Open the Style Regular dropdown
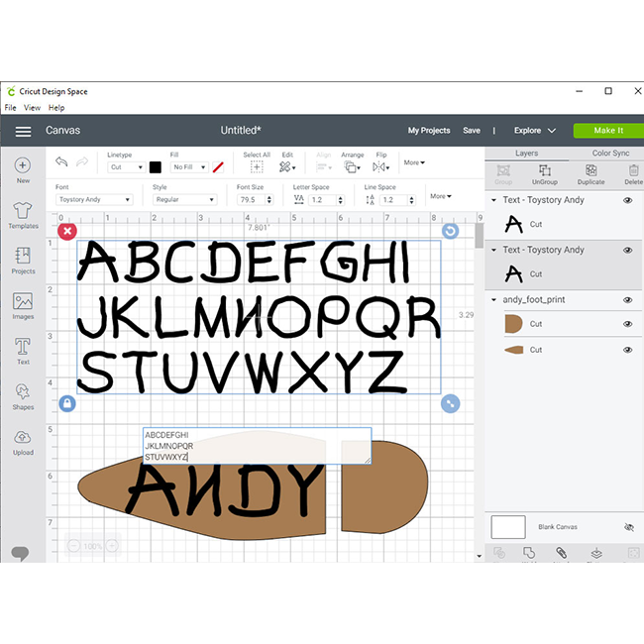Viewport: 644px width, 644px height. click(x=184, y=199)
